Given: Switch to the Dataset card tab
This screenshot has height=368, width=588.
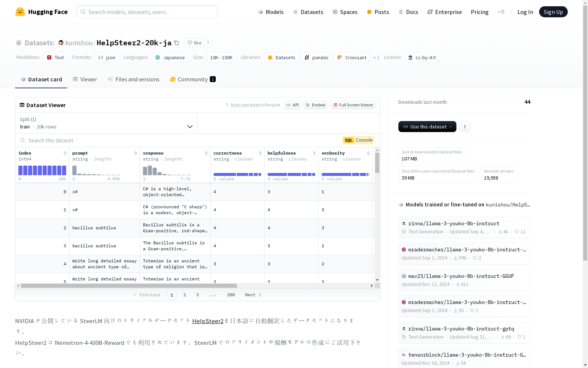Looking at the screenshot, I should pos(41,79).
